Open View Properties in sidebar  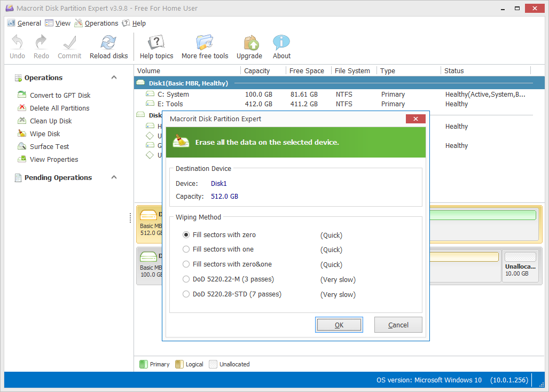tap(54, 159)
